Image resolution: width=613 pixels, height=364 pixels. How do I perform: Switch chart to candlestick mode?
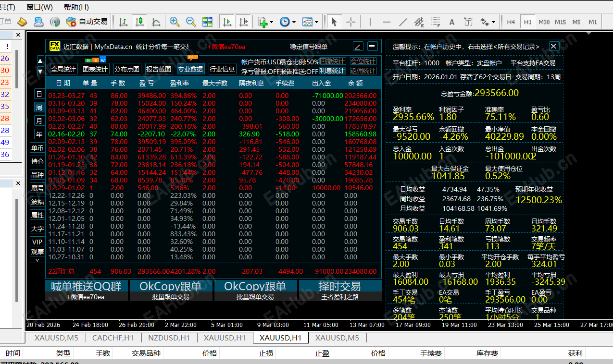(x=140, y=22)
